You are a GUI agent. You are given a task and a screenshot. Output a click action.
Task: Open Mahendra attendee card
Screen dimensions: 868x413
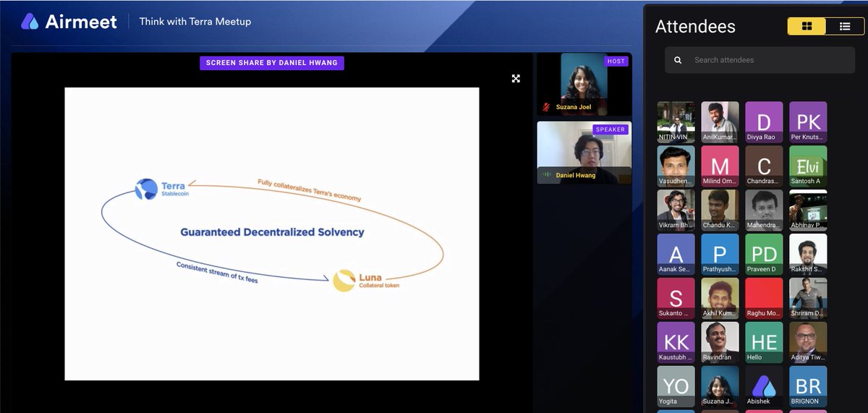tap(765, 210)
